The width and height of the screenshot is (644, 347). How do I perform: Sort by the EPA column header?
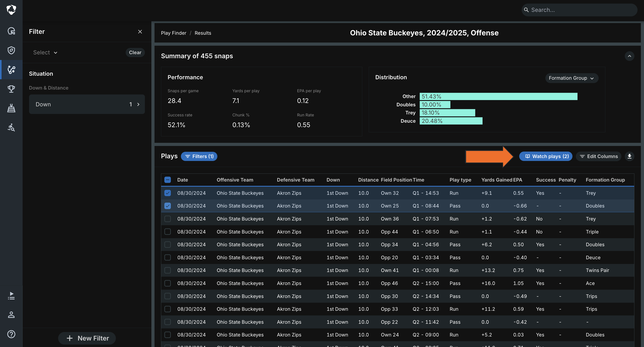click(517, 180)
